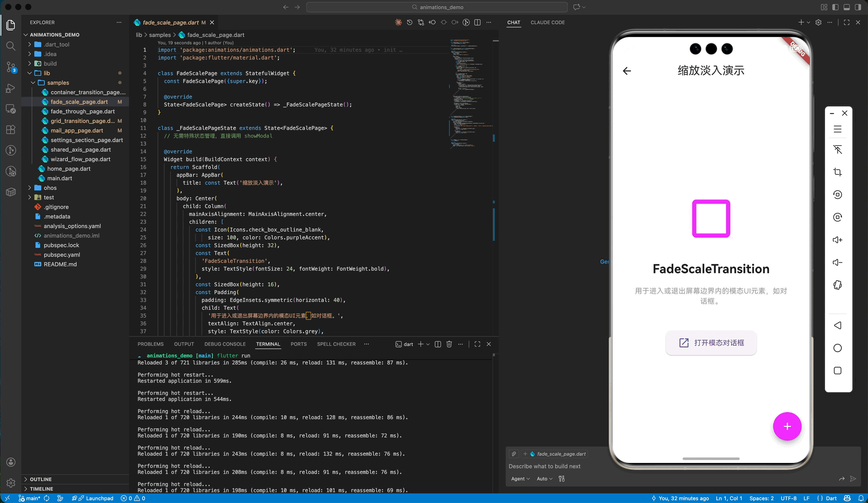Image resolution: width=868 pixels, height=503 pixels.
Task: Toggle the bottom panel layout button
Action: (847, 7)
